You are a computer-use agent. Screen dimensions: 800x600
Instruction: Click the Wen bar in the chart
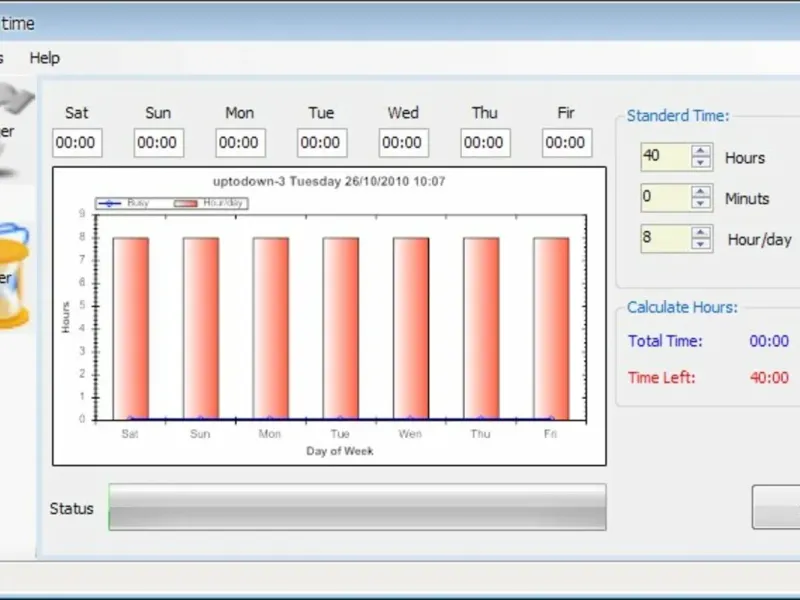pos(411,328)
